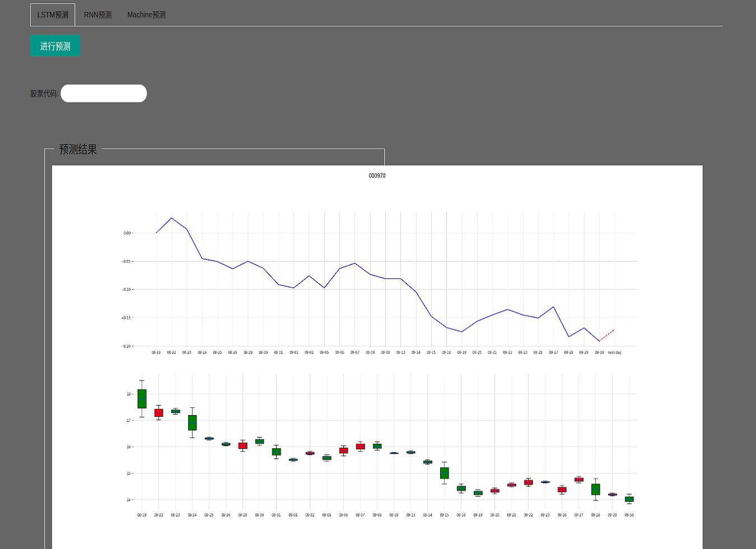Click the 0.00 y-axis label on the line chart
This screenshot has height=549, width=756.
(127, 233)
